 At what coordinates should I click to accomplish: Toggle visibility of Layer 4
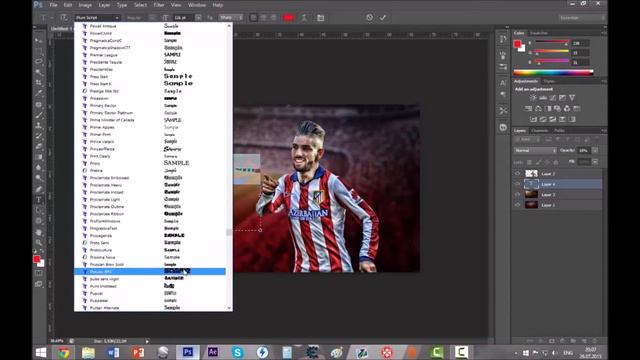[518, 184]
